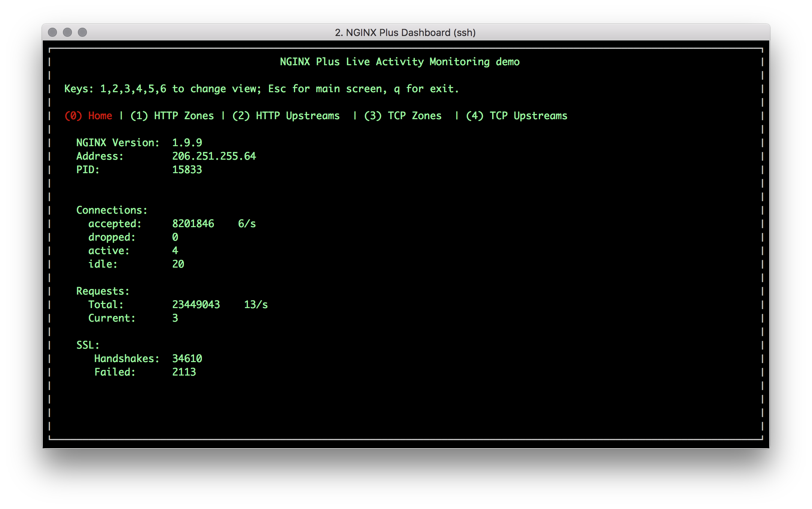The width and height of the screenshot is (812, 509).
Task: Click the SSL handshakes count 34610
Action: tap(187, 359)
